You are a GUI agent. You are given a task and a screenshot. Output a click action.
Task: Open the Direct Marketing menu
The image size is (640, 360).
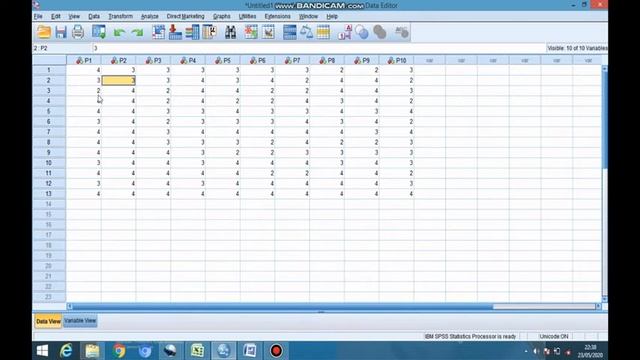click(x=185, y=16)
